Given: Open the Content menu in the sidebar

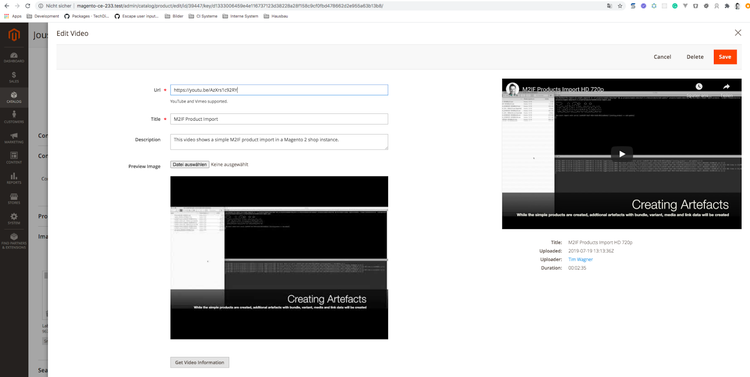Looking at the screenshot, I should pos(14,158).
